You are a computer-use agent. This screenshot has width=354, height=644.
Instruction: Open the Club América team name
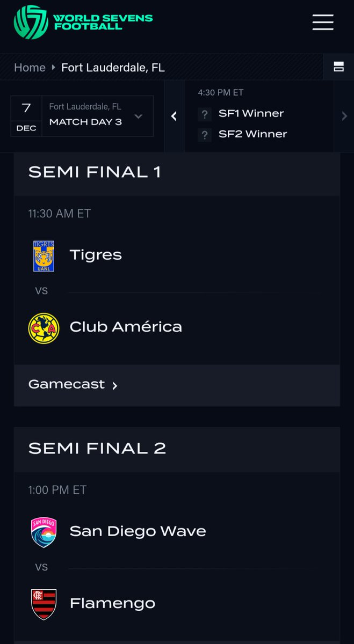(x=126, y=327)
